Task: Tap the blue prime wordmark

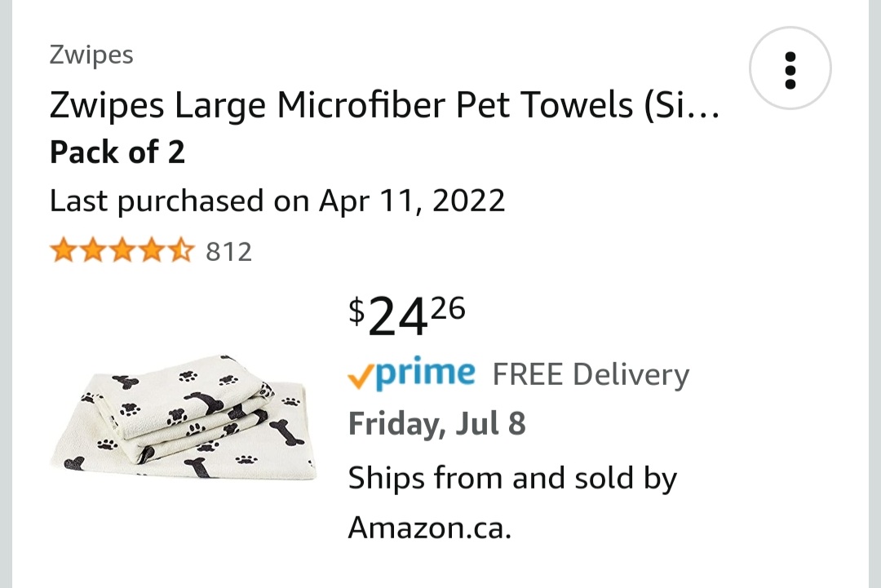Action: coord(426,373)
